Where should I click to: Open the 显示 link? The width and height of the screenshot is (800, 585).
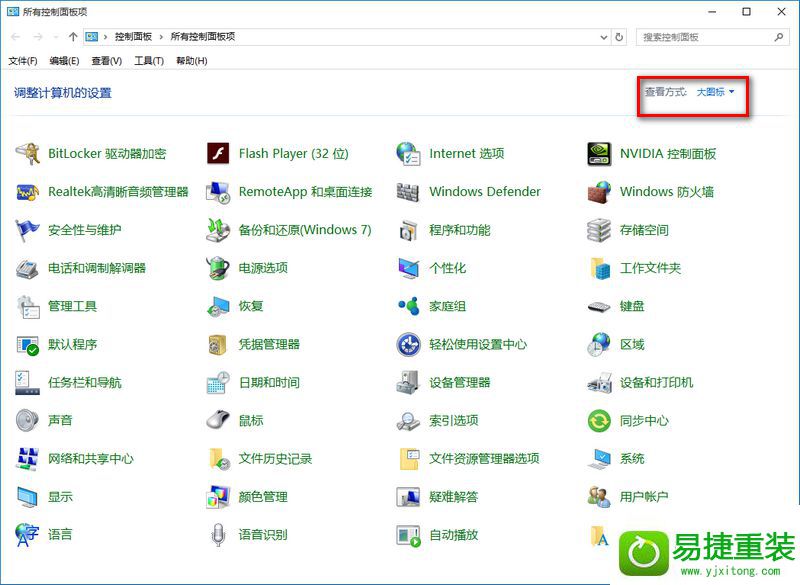pos(60,497)
